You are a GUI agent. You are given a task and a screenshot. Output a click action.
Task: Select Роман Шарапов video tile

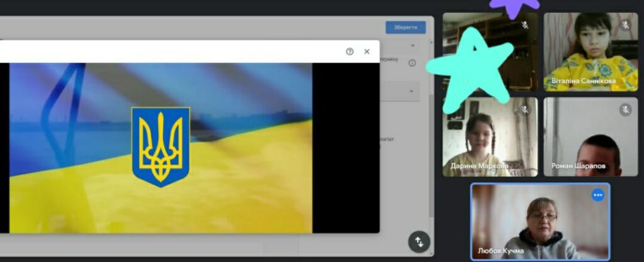pyautogui.click(x=591, y=137)
